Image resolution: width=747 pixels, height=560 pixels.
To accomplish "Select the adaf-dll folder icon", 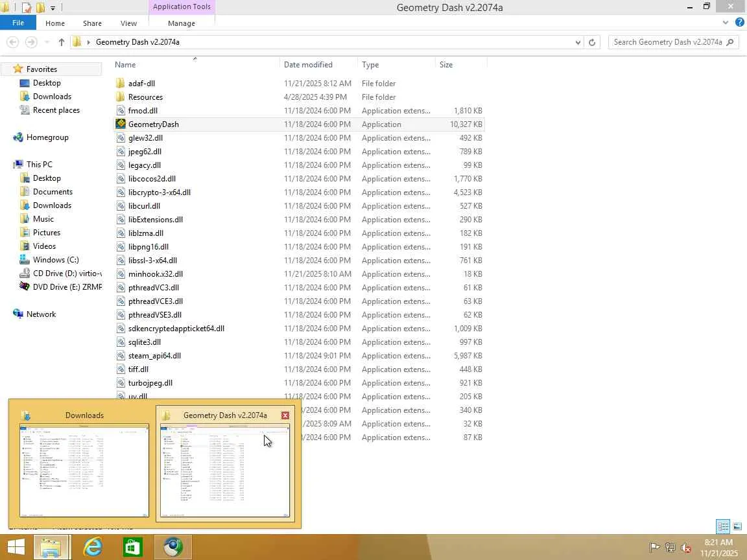I will click(x=121, y=83).
